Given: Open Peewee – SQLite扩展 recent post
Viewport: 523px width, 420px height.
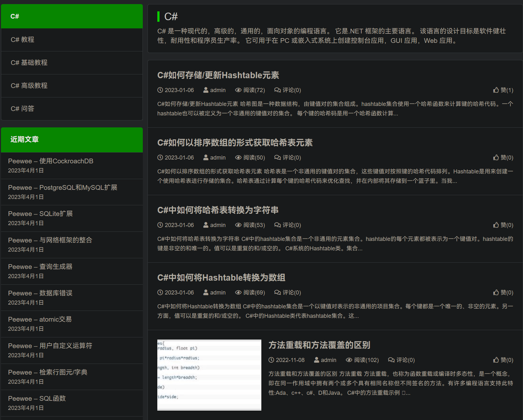Looking at the screenshot, I should click(x=40, y=213).
